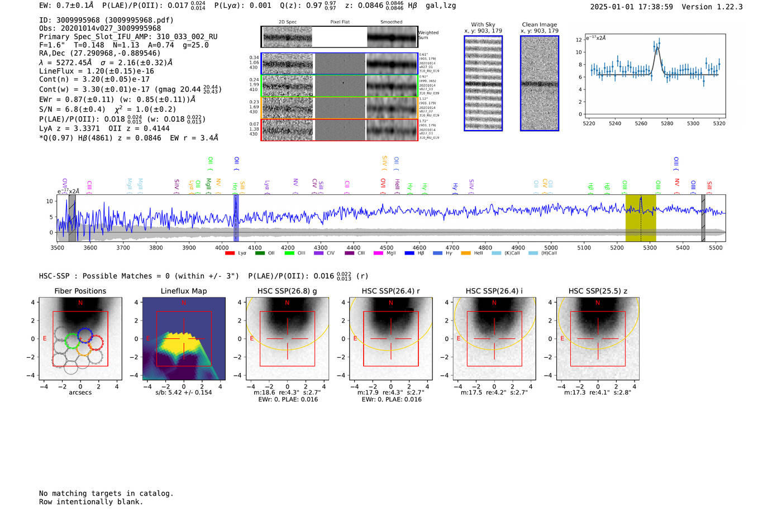782x532 pixels.
Task: Click the orange fiber circle in Fiber Positions
Action: click(83, 349)
